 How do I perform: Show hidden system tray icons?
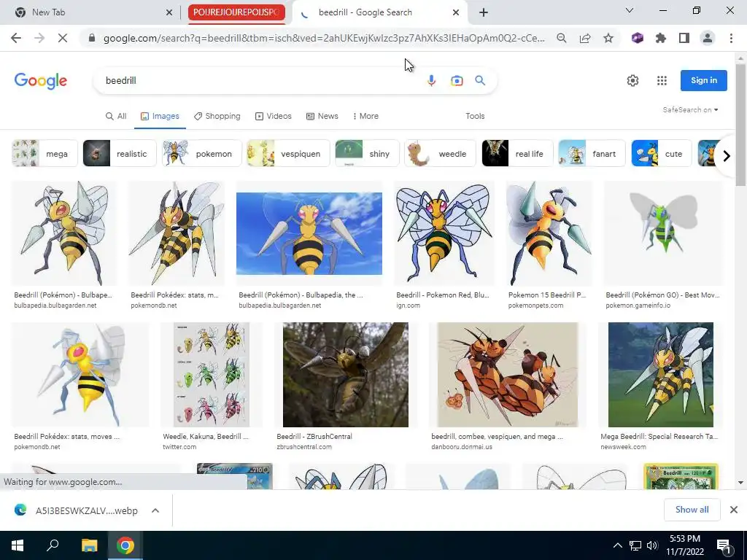click(617, 545)
